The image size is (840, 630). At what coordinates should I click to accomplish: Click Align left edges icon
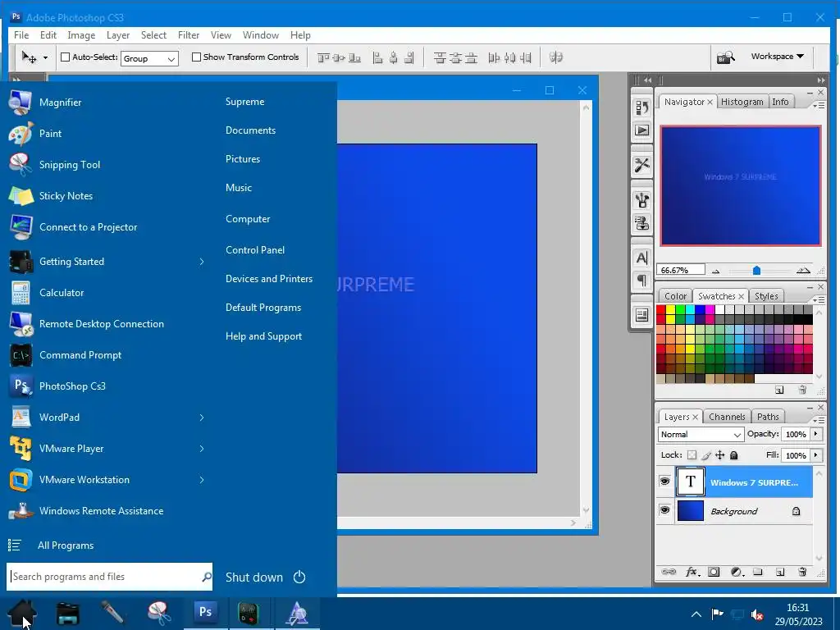click(x=377, y=58)
